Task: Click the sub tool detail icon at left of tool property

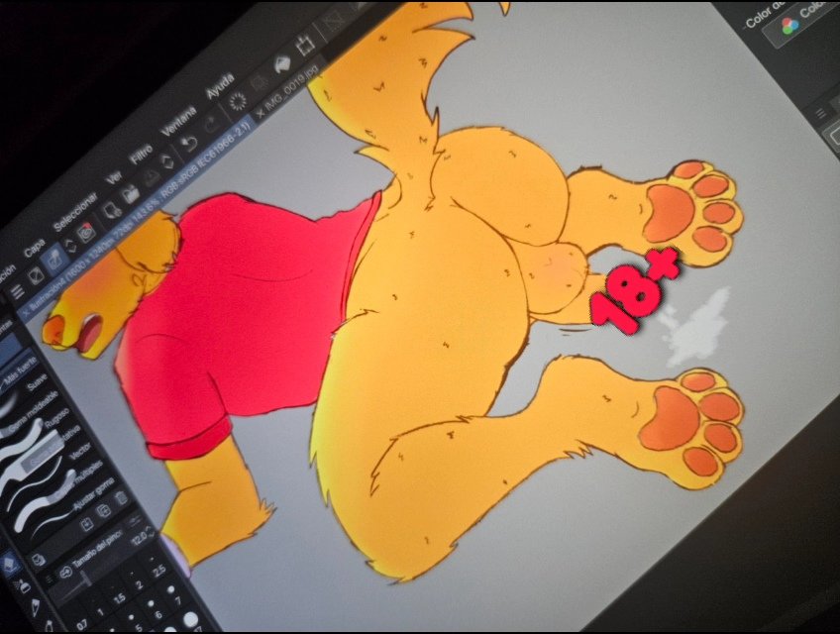Action: (38, 560)
